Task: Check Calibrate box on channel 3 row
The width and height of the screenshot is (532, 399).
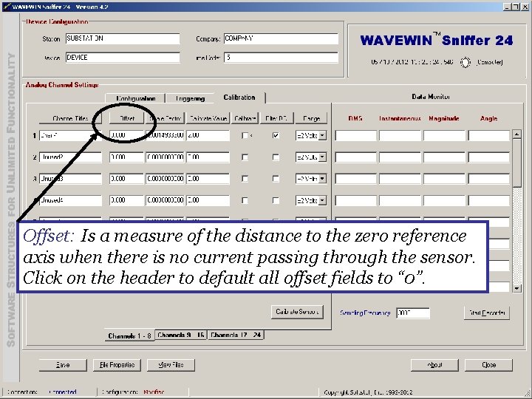Action: click(x=245, y=179)
